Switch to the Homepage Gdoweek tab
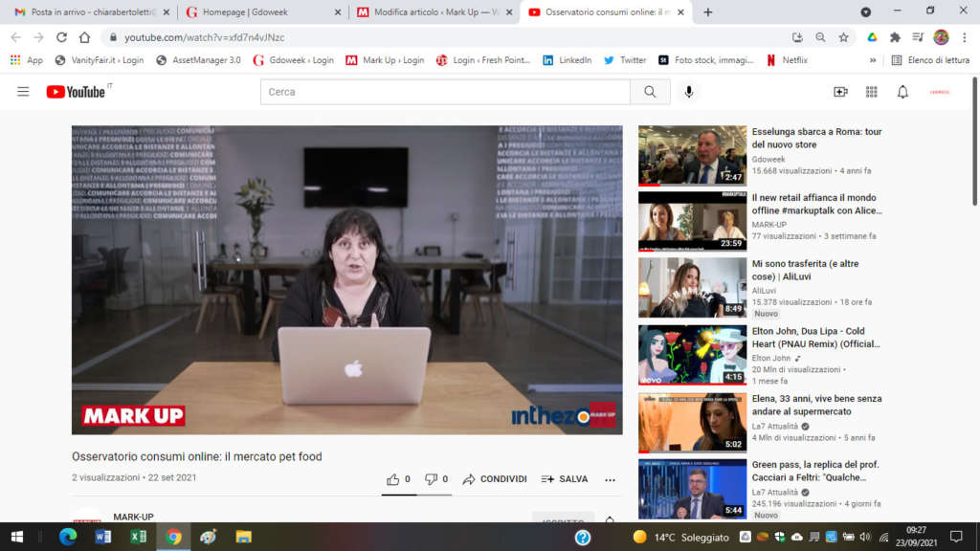This screenshot has height=551, width=980. tap(256, 12)
